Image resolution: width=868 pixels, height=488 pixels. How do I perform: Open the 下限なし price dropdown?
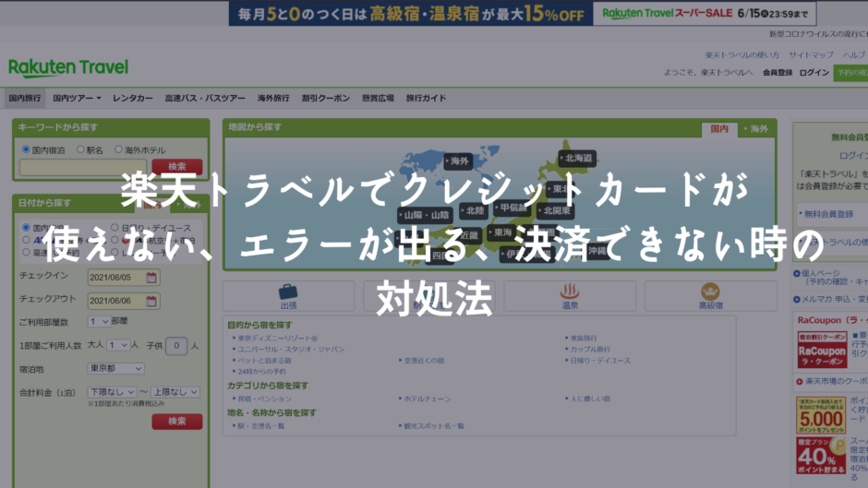(x=112, y=392)
